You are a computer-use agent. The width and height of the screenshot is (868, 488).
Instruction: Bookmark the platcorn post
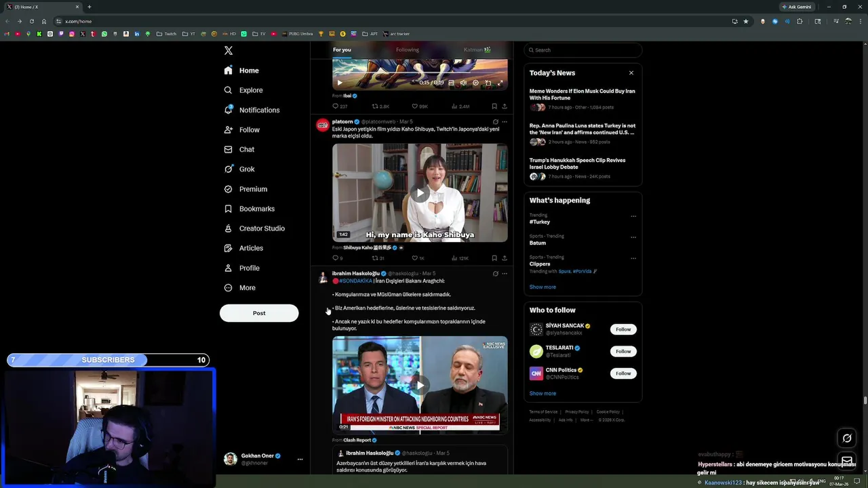[x=494, y=258]
